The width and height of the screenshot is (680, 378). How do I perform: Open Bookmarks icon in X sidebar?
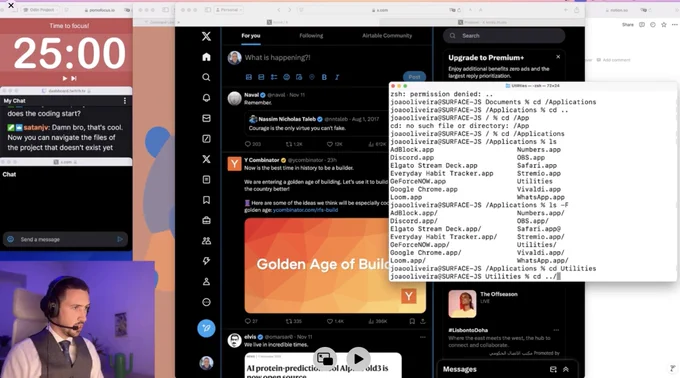206,200
